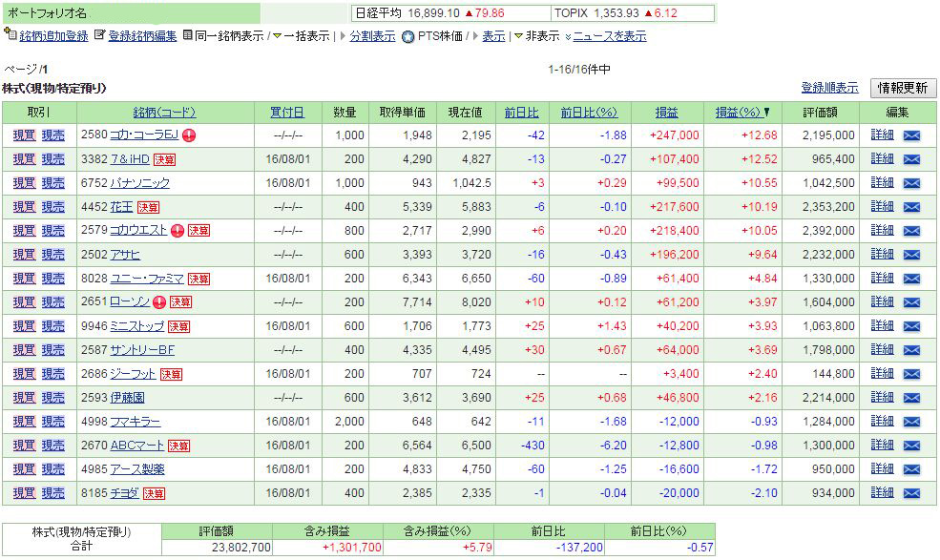Open stock link サントリーBF

click(x=142, y=350)
